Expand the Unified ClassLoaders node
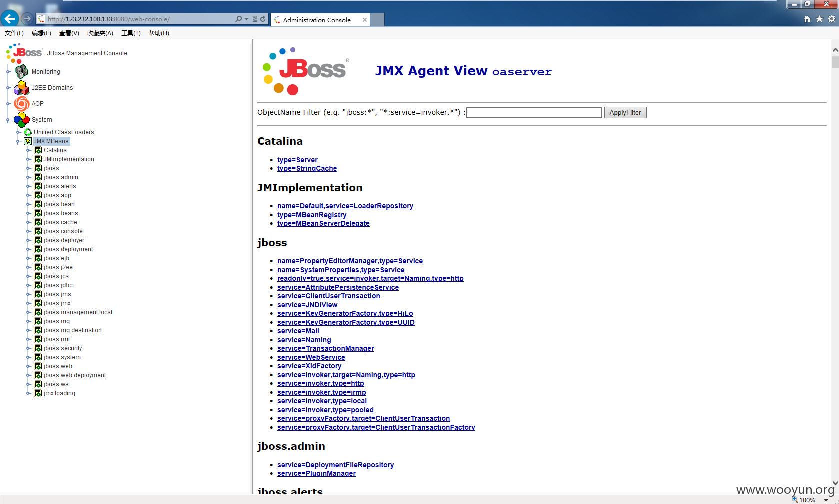Image resolution: width=839 pixels, height=504 pixels. click(18, 132)
